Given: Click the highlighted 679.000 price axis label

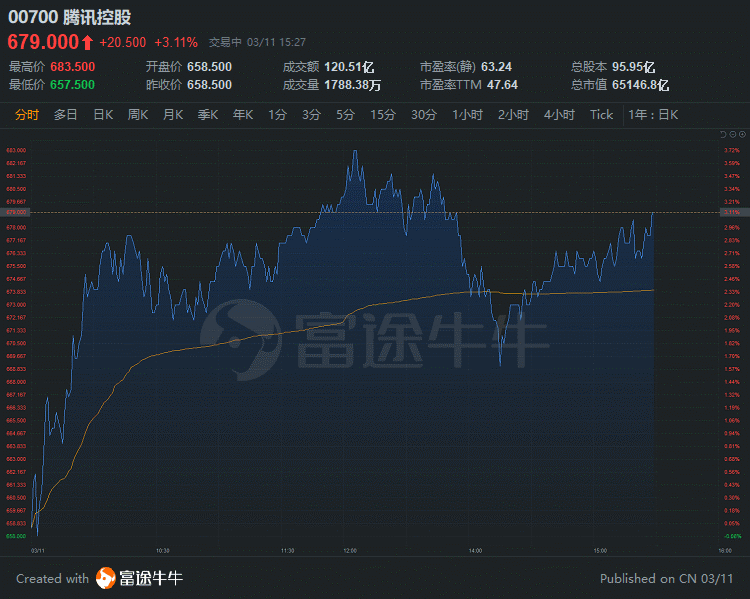Looking at the screenshot, I should (15, 212).
